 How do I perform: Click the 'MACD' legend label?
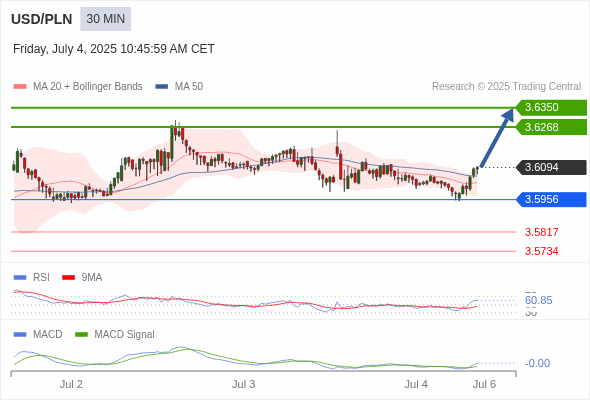click(x=48, y=335)
